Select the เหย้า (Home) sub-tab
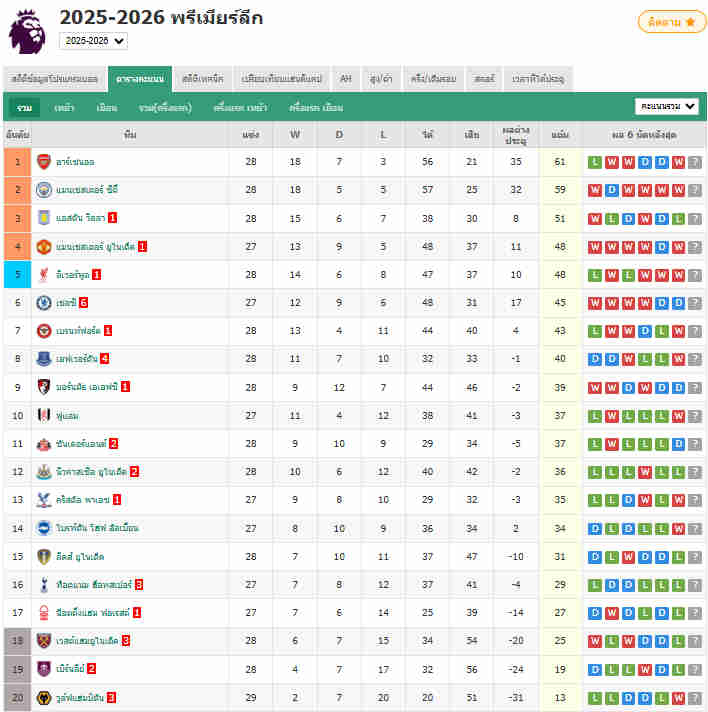 coord(65,107)
